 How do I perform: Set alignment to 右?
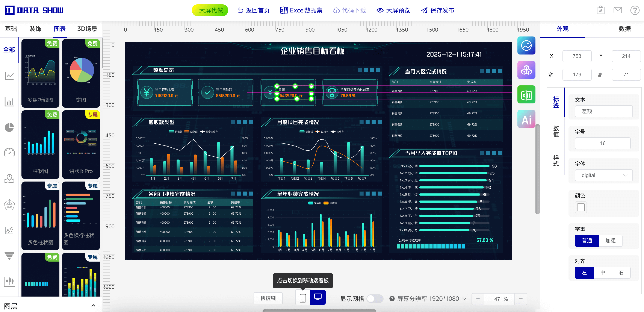click(x=621, y=273)
